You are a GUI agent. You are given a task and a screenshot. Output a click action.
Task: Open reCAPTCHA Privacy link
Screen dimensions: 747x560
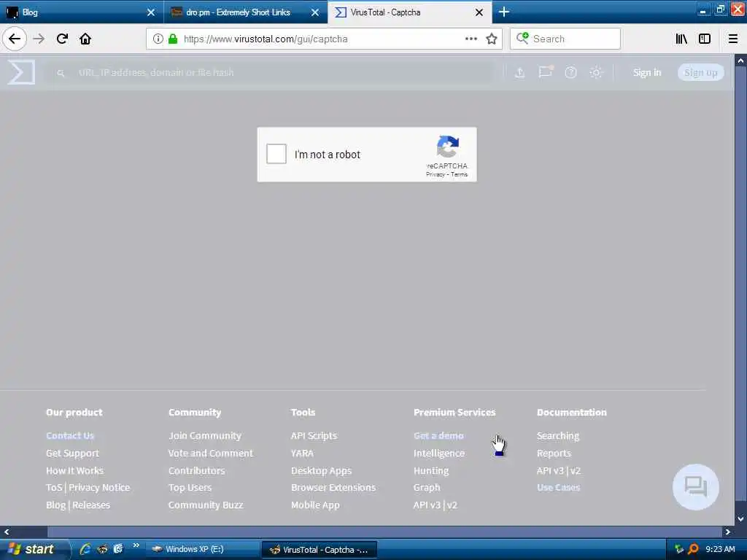point(435,174)
